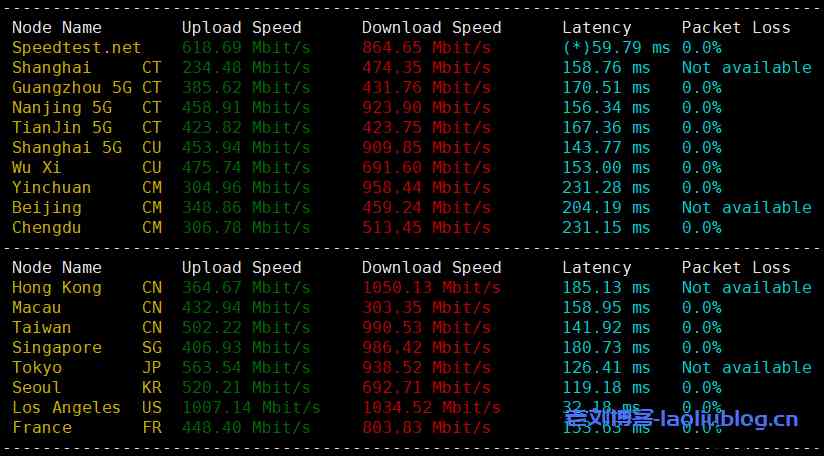Select the Beijing Not available packet loss
The image size is (824, 456).
pos(747,208)
